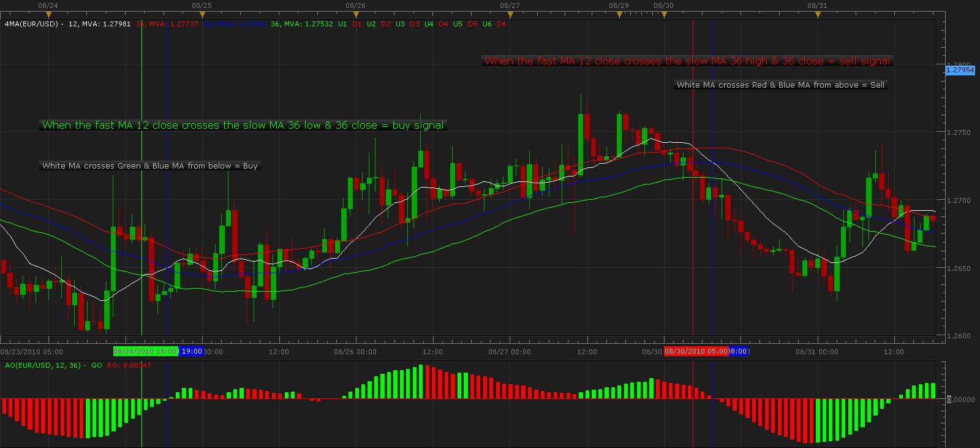This screenshot has height=448, width=980.
Task: Click the 08/30 day marker triangle
Action: point(664,14)
